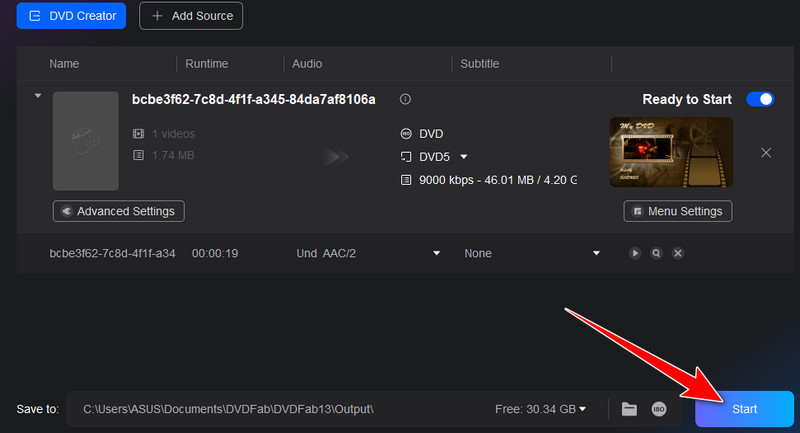Click the DVD output format label
The image size is (800, 433).
coord(431,134)
